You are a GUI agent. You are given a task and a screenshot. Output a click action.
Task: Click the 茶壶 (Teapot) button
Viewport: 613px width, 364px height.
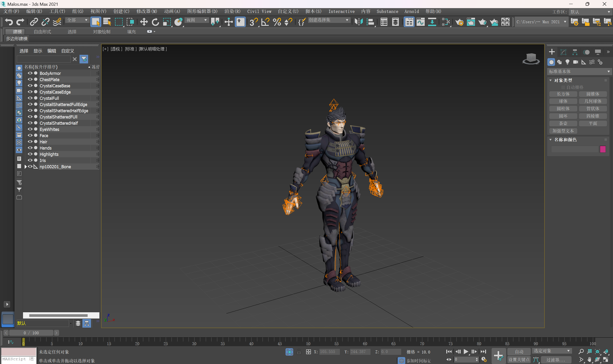tap(563, 123)
